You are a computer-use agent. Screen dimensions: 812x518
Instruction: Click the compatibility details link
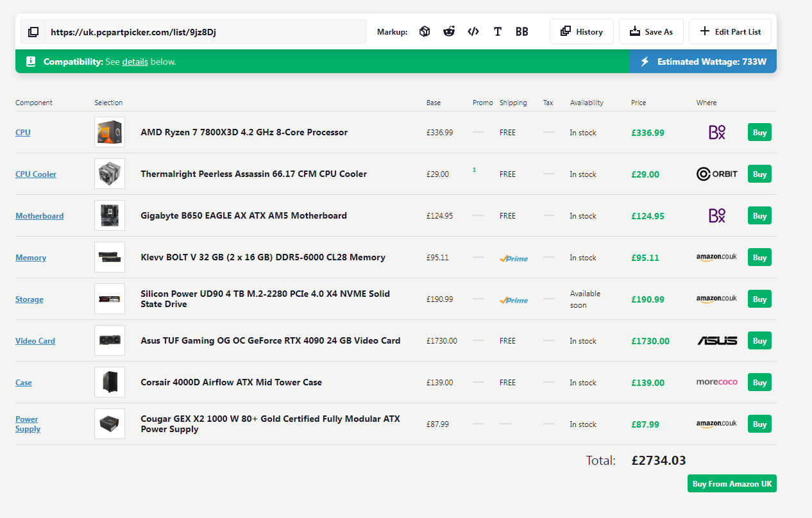pos(135,62)
